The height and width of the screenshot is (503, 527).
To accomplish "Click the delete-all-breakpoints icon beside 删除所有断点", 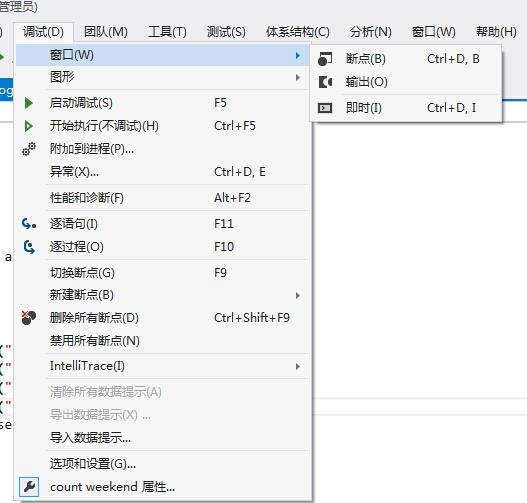I will click(x=29, y=318).
